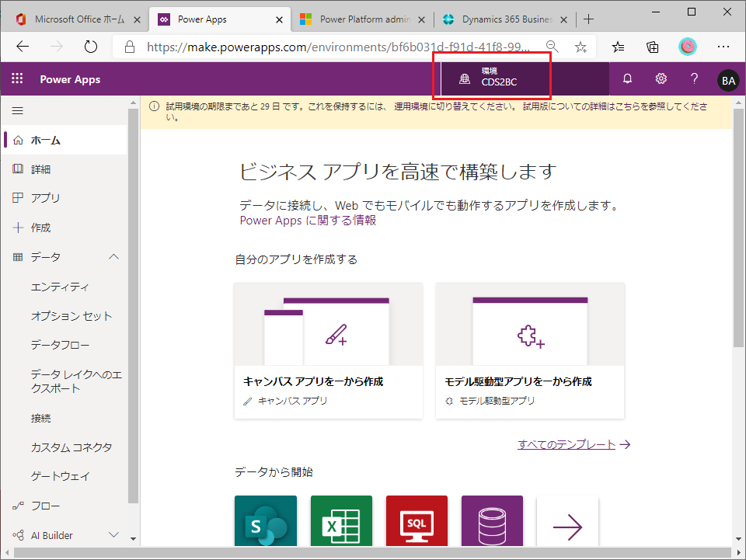Image resolution: width=746 pixels, height=560 pixels.
Task: Show more data sources arrow tile
Action: tap(567, 521)
